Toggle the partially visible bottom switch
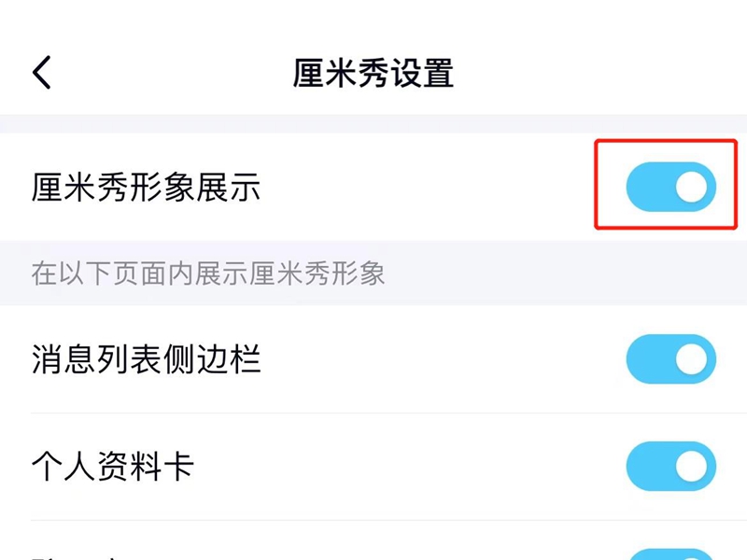Viewport: 747px width, 560px height. tap(670, 553)
